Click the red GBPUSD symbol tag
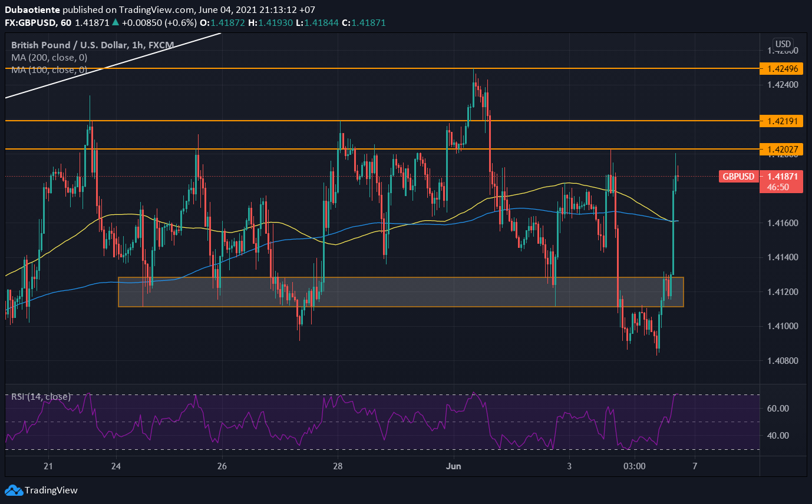Image resolution: width=812 pixels, height=504 pixels. point(738,176)
